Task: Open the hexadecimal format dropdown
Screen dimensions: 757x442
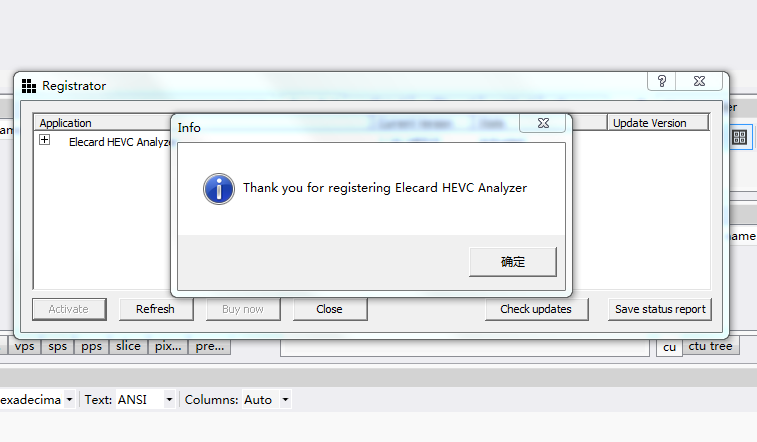Action: pyautogui.click(x=69, y=400)
